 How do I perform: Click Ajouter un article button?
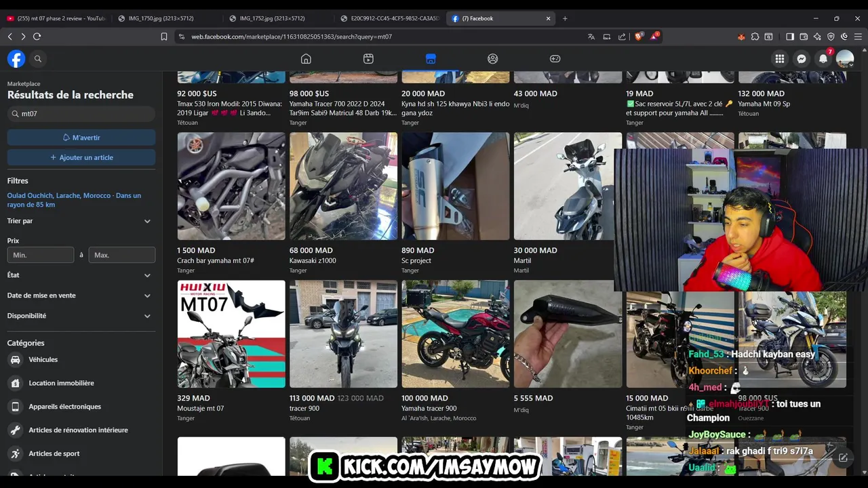pos(81,157)
